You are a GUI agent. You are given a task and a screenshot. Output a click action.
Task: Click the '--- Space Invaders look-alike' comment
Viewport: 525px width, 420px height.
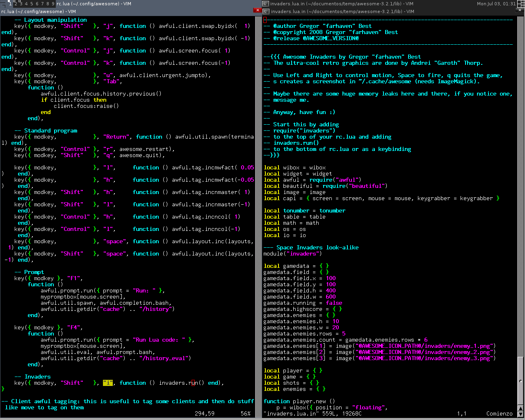coord(311,247)
